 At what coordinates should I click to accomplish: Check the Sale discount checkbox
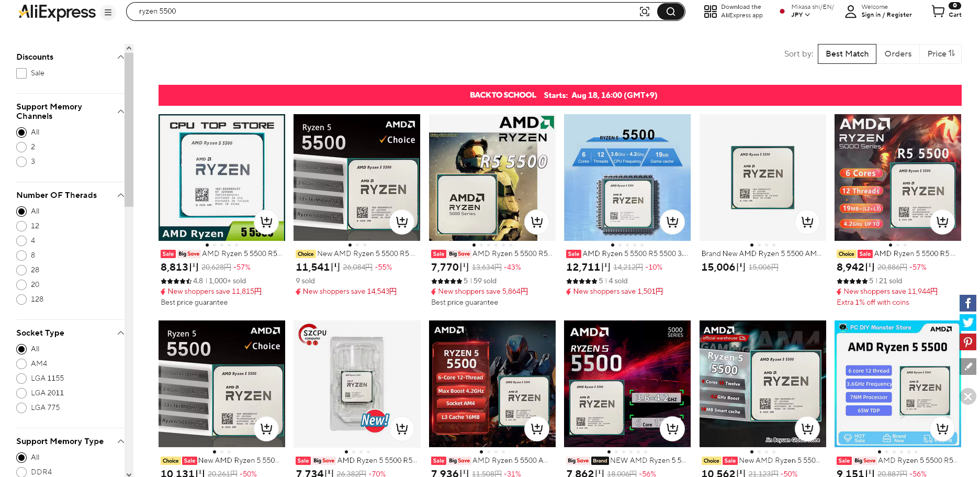click(21, 73)
